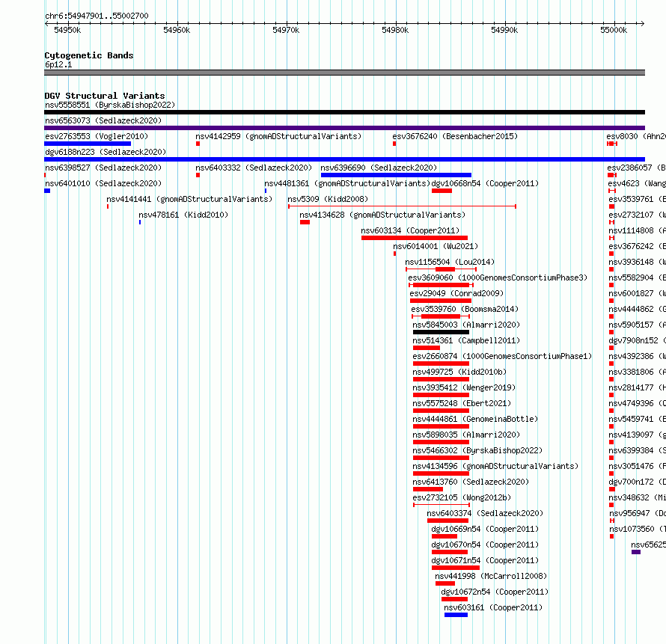The image size is (666, 644).
Task: Open nsv4134628 (gnomADStructuralVariants) variant
Action: point(382,215)
